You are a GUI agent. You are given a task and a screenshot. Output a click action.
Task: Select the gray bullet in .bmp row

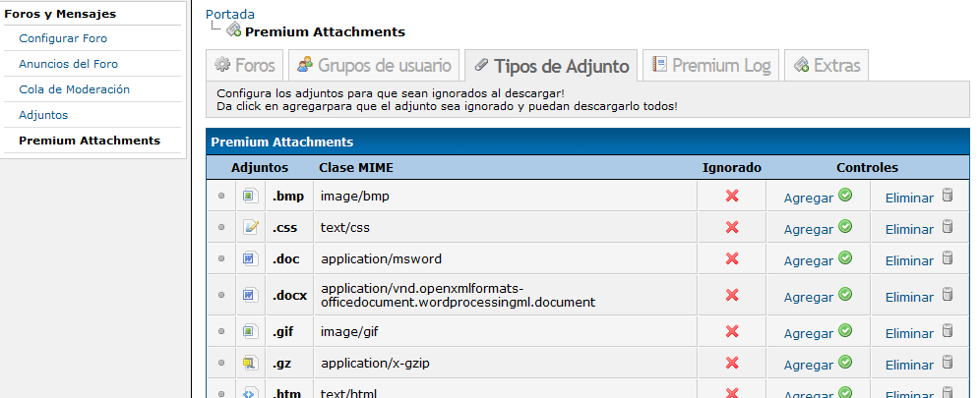[x=221, y=197]
